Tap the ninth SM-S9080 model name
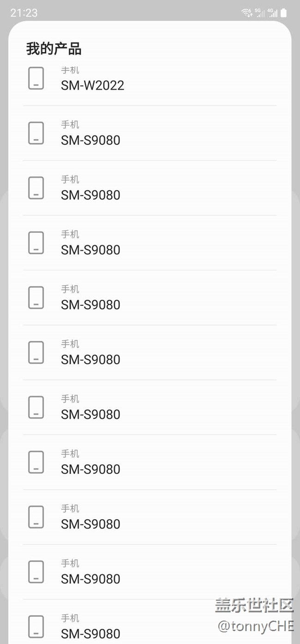The width and height of the screenshot is (300, 644). 90,579
